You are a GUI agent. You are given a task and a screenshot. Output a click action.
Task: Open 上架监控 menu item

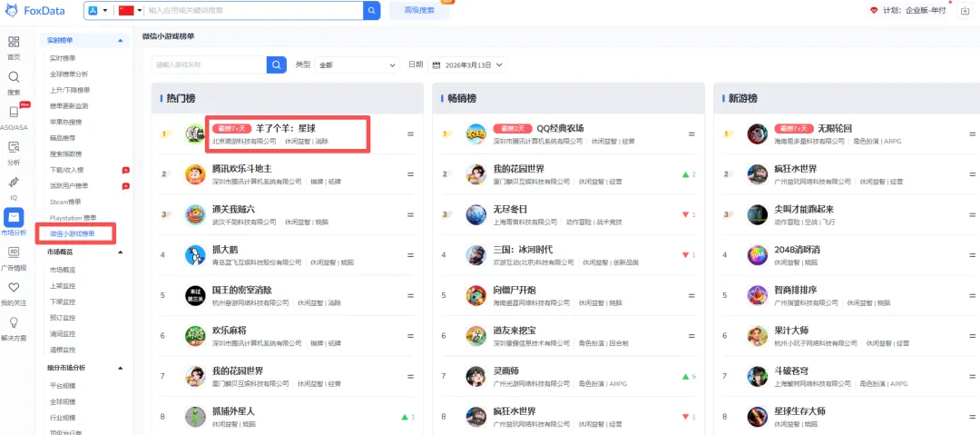click(63, 285)
